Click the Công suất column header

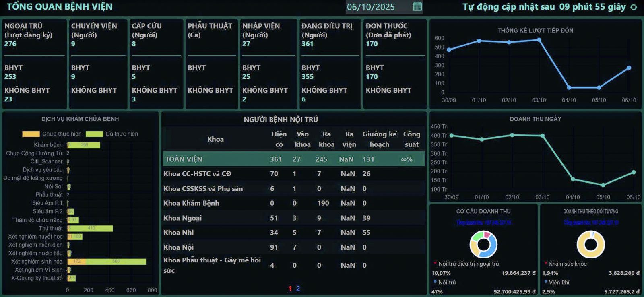click(411, 139)
